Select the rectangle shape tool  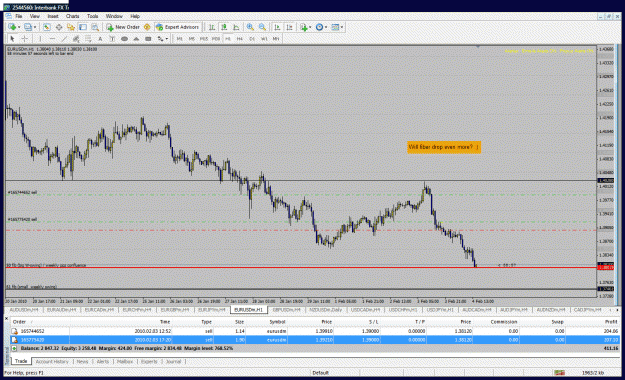148,39
